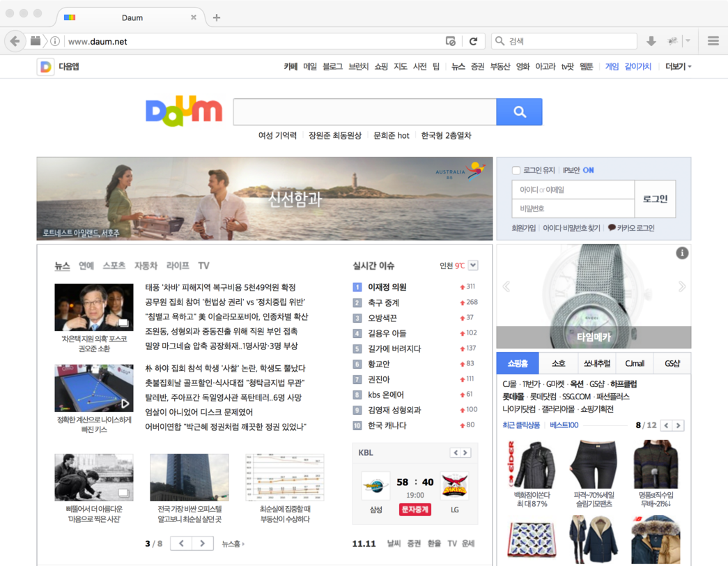The height and width of the screenshot is (566, 728).
Task: Show previous ad with left arrow on watch banner
Action: pos(506,286)
